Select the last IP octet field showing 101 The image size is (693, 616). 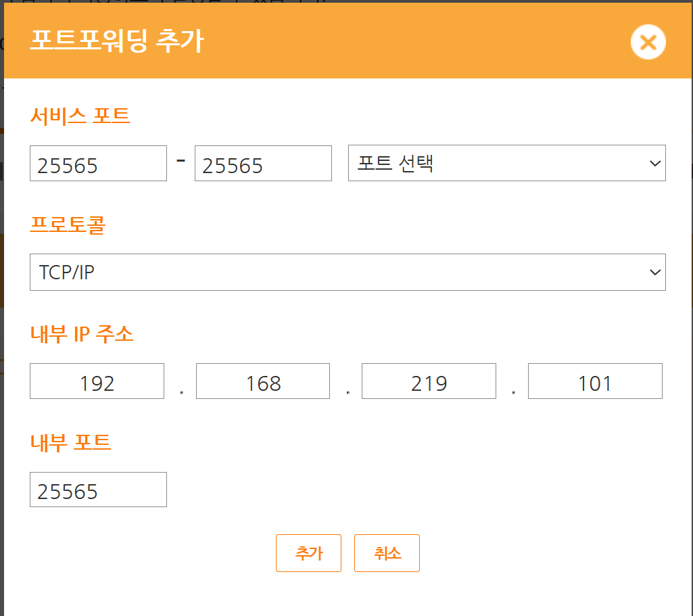(595, 381)
